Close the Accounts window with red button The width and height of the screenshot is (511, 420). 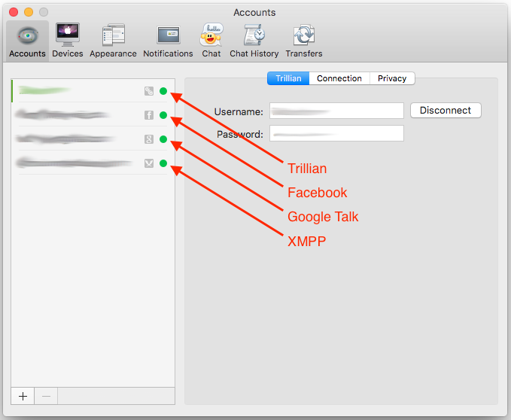pyautogui.click(x=14, y=12)
